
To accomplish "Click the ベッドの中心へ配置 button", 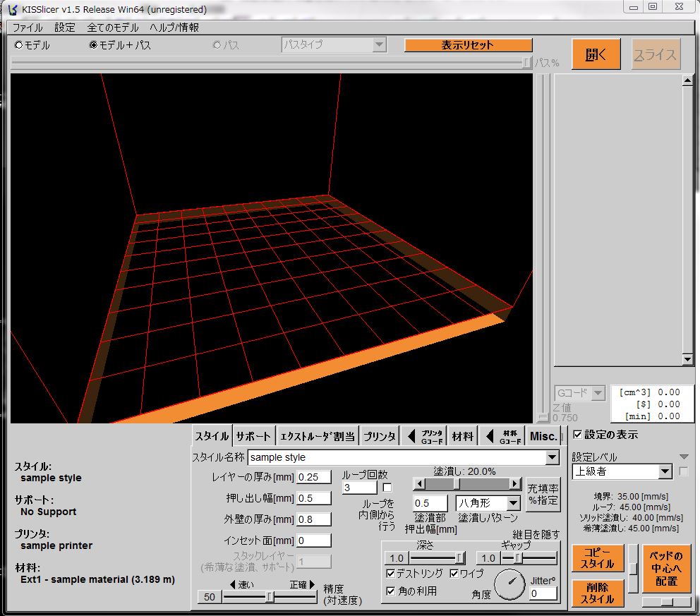I will pyautogui.click(x=666, y=568).
